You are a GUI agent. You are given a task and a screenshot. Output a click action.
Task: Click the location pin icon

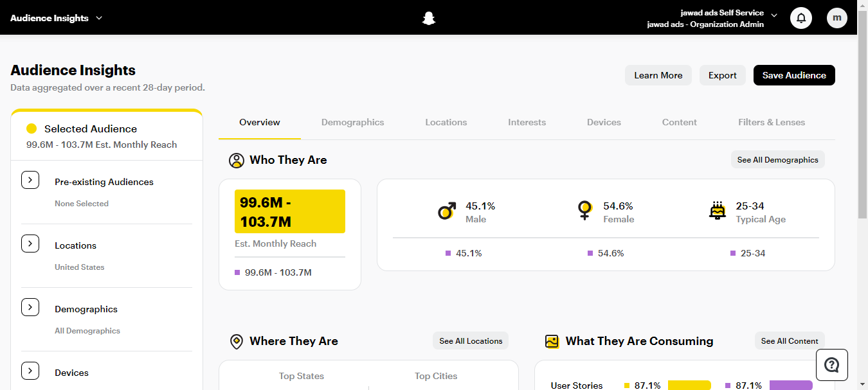[237, 341]
